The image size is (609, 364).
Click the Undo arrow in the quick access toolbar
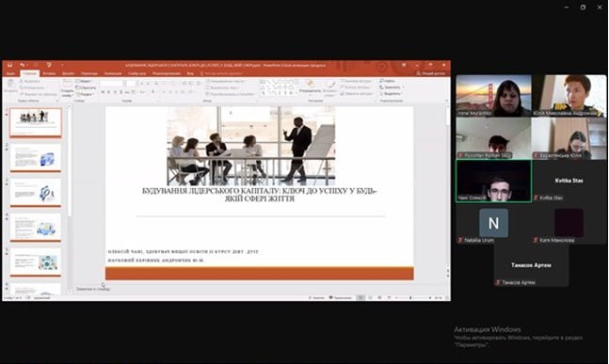click(x=23, y=65)
